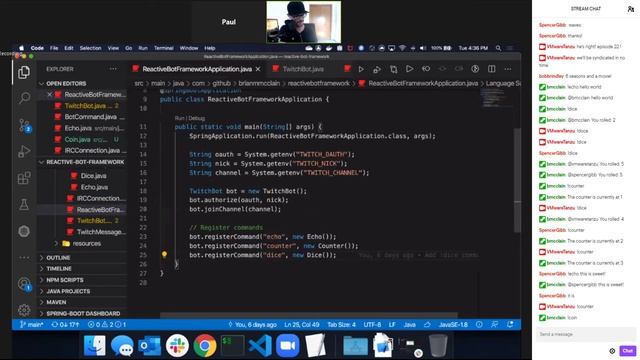Open the Go menu

[129, 48]
